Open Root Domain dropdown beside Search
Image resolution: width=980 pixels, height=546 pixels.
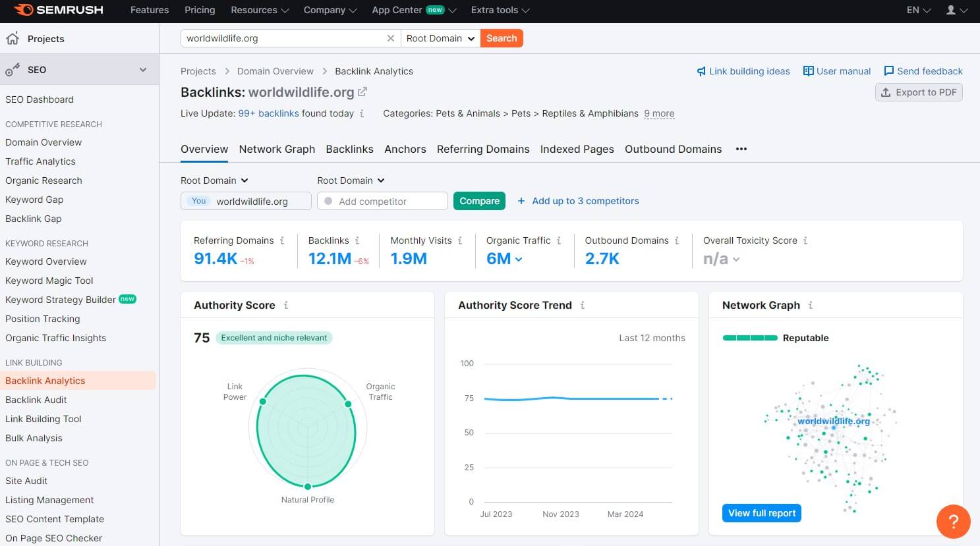click(x=440, y=38)
